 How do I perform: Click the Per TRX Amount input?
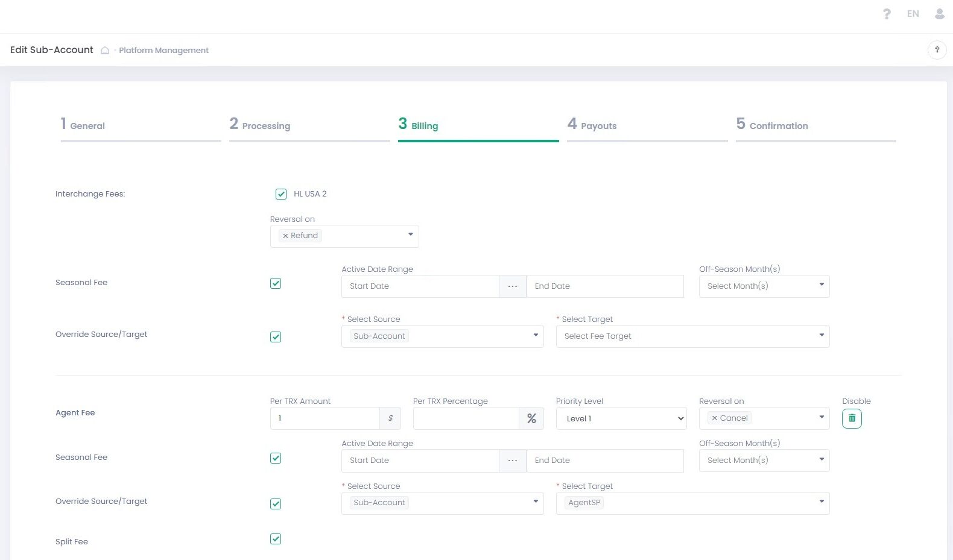tap(325, 418)
